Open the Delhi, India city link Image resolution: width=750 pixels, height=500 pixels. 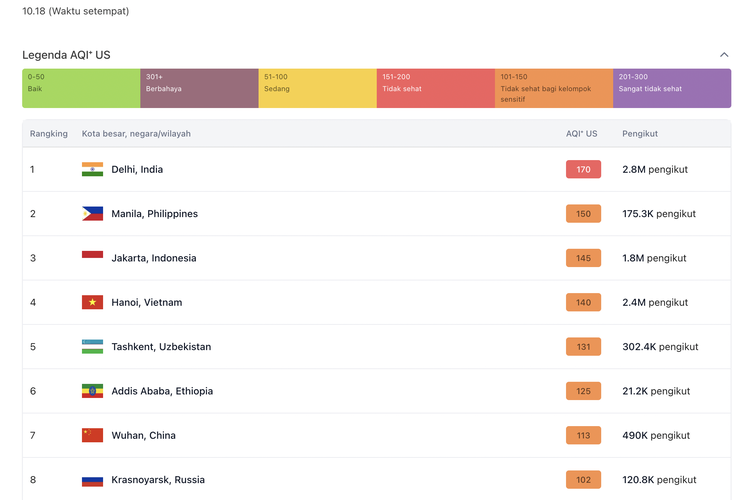point(137,170)
